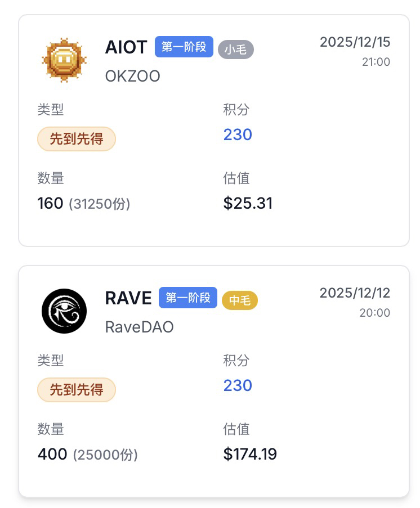This screenshot has height=508, width=420.
Task: Click the gray 小毛 tag
Action: pos(235,50)
